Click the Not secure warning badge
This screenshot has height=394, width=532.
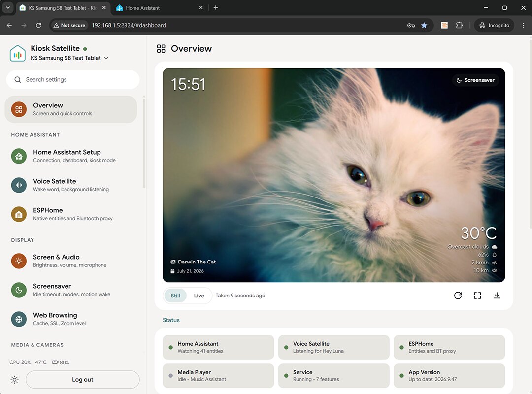click(69, 25)
